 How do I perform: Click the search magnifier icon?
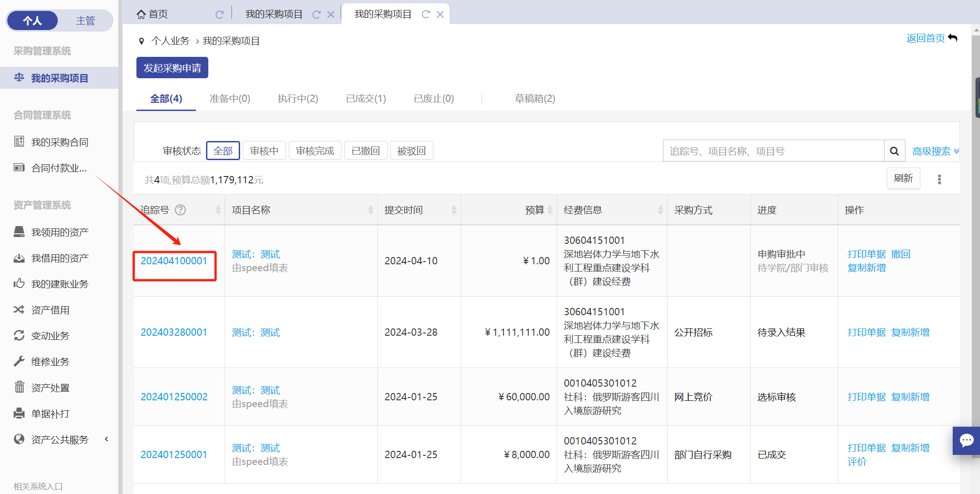point(894,151)
